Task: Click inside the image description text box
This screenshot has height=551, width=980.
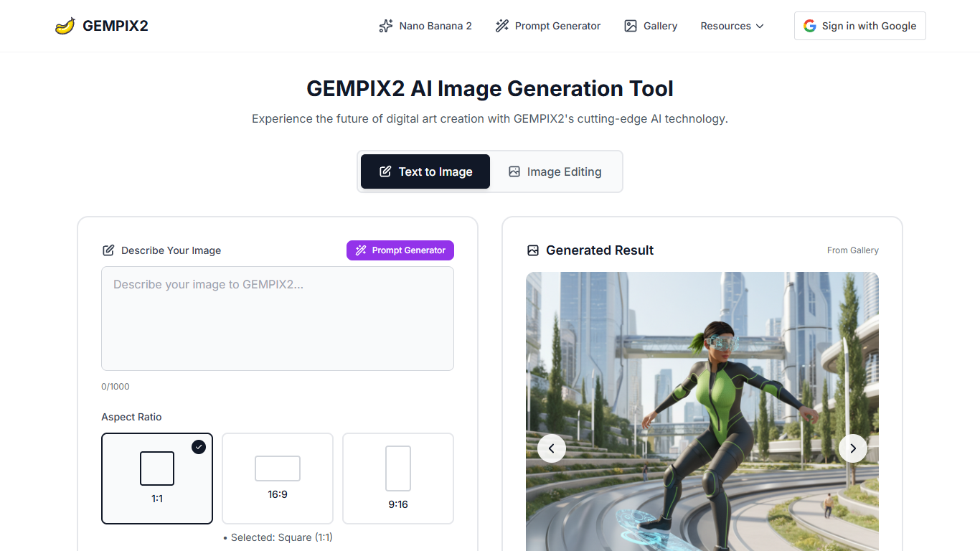Action: pos(278,318)
